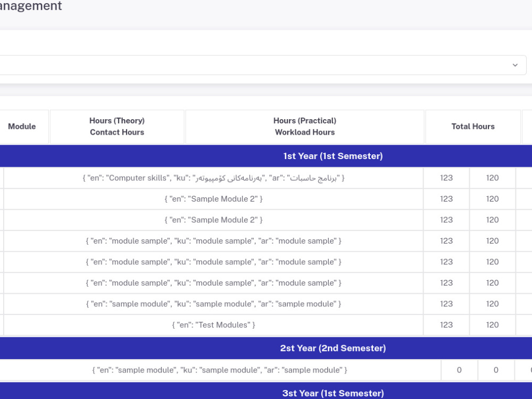Click 123 in the Test Modules row

[446, 325]
